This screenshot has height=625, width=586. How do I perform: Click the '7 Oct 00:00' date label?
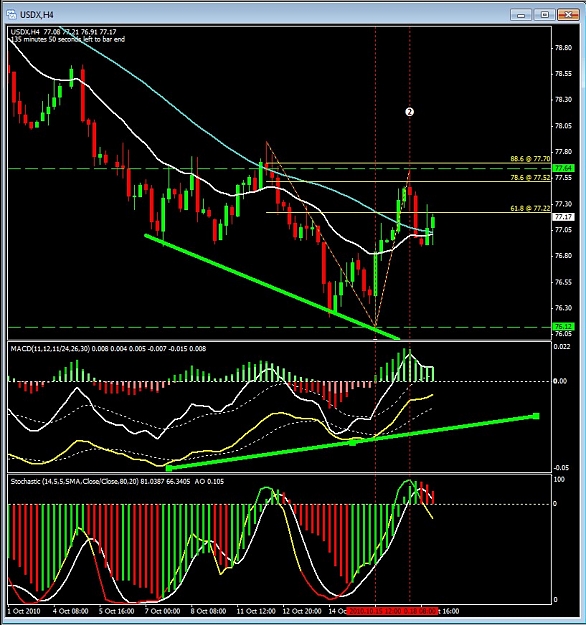point(163,611)
